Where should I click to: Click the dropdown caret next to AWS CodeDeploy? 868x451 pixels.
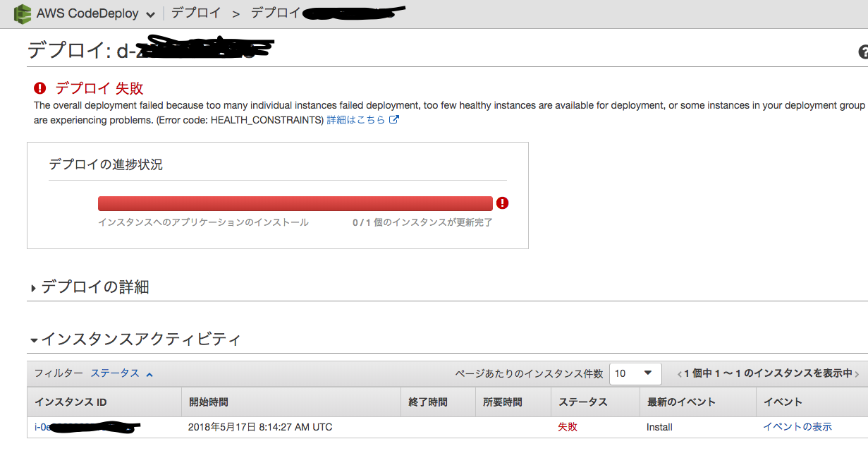(149, 13)
